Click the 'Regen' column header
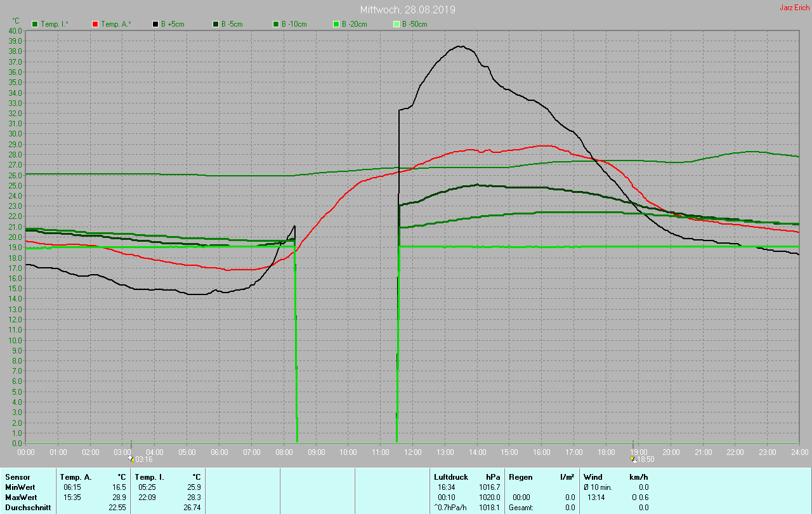The height and width of the screenshot is (514, 812). tap(521, 477)
